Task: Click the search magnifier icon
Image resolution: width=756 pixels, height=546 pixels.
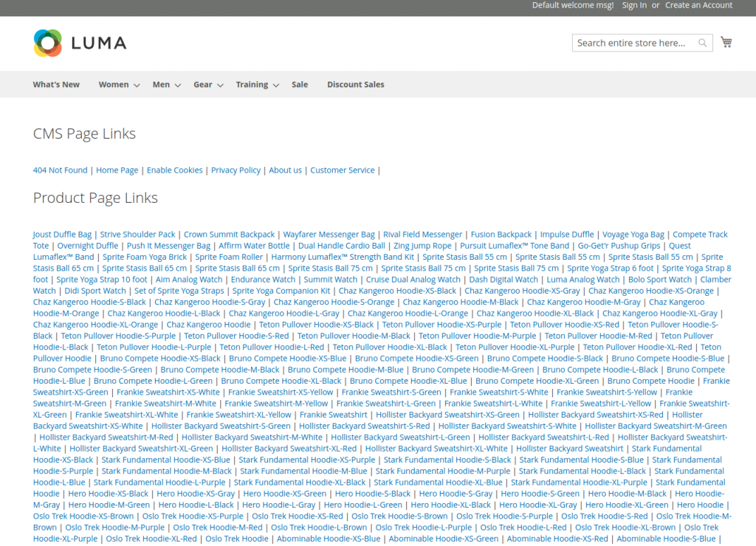Action: pos(701,43)
